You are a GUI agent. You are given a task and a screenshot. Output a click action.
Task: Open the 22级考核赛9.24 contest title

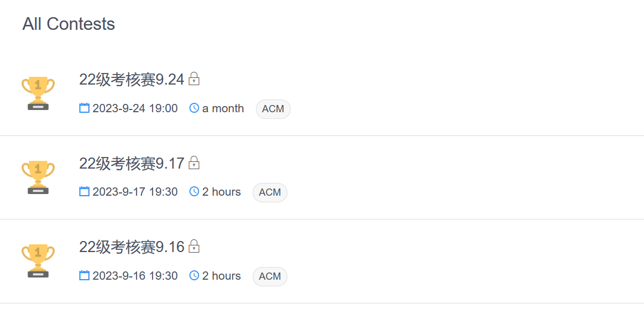(x=132, y=80)
